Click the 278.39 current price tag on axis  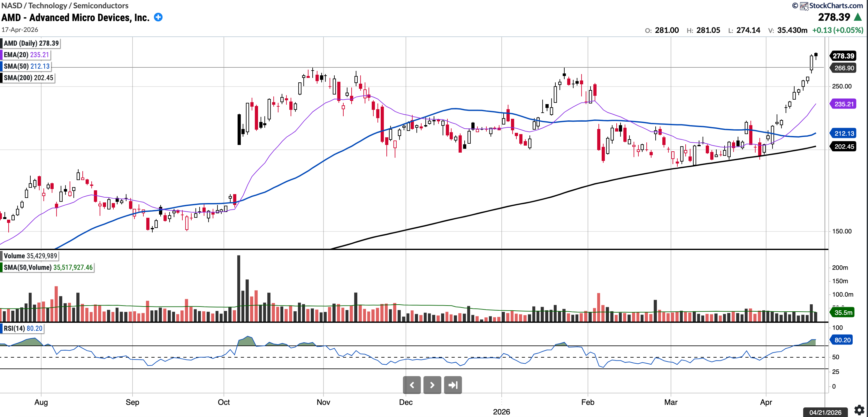pos(843,56)
